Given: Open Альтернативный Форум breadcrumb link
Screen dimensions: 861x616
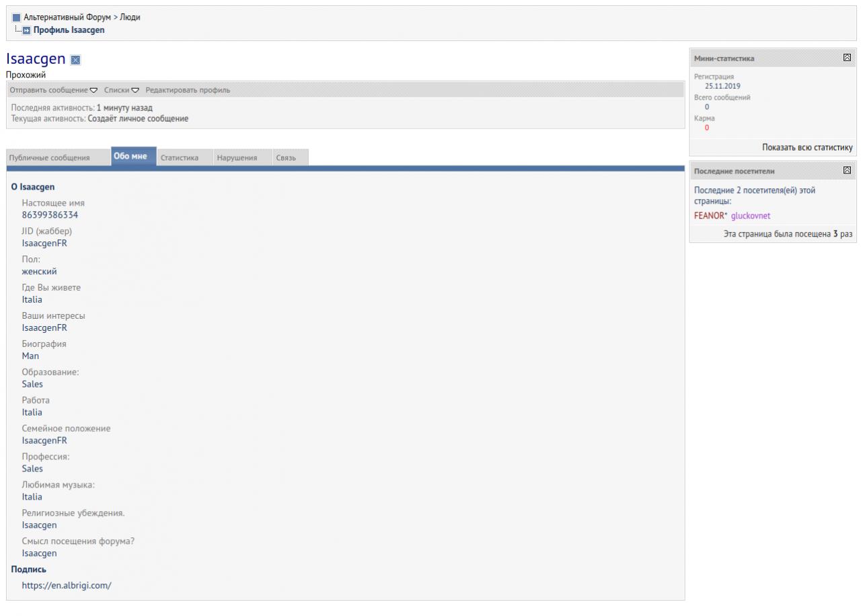Looking at the screenshot, I should pos(67,17).
